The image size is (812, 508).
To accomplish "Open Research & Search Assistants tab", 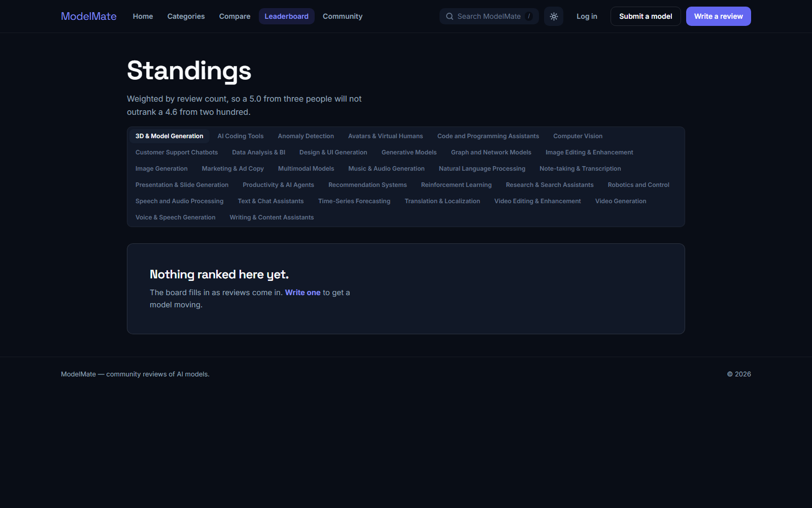I will click(550, 185).
